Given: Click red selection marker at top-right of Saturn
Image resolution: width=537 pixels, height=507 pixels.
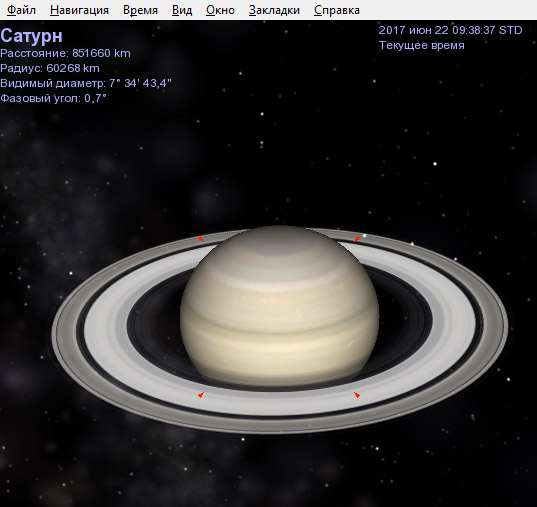Looking at the screenshot, I should [x=357, y=239].
